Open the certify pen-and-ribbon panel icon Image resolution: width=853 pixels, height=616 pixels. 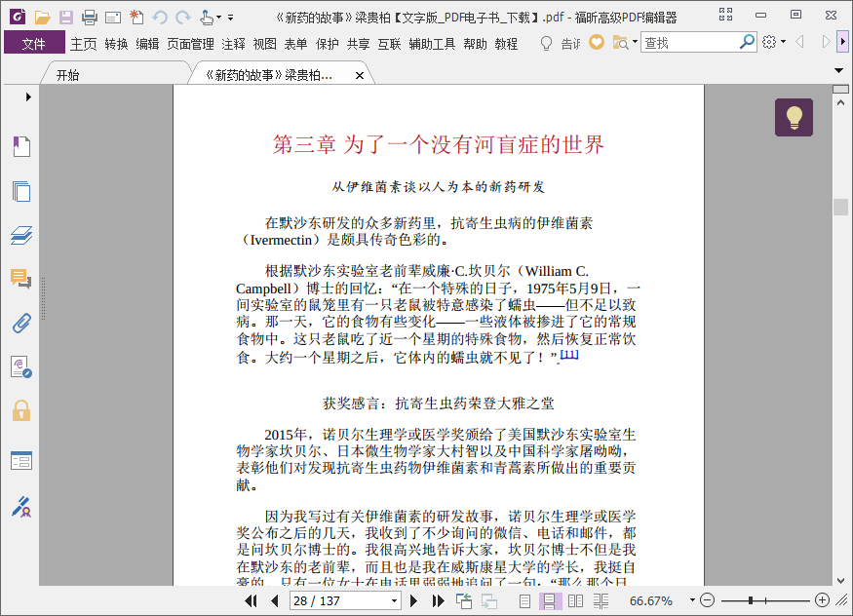(21, 507)
